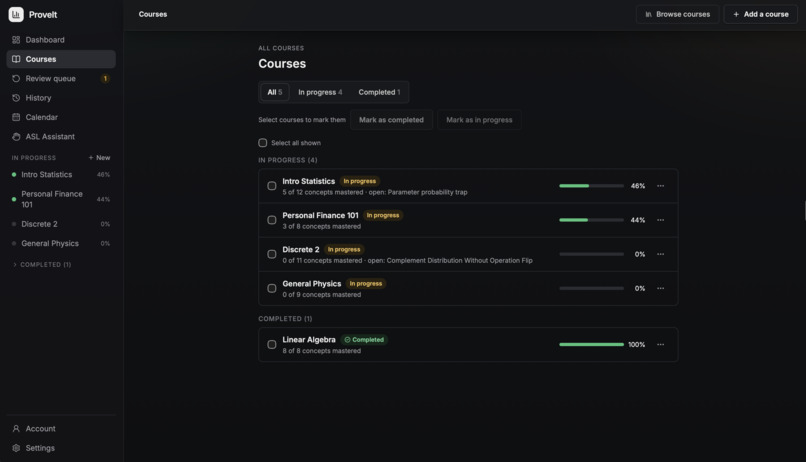Click the In progress badge on Discrete 2
The image size is (806, 462).
tap(344, 250)
